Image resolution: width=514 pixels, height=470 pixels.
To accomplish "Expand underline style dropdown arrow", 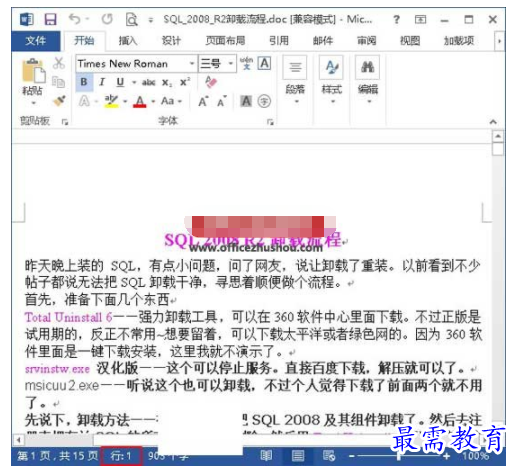I will (x=134, y=82).
